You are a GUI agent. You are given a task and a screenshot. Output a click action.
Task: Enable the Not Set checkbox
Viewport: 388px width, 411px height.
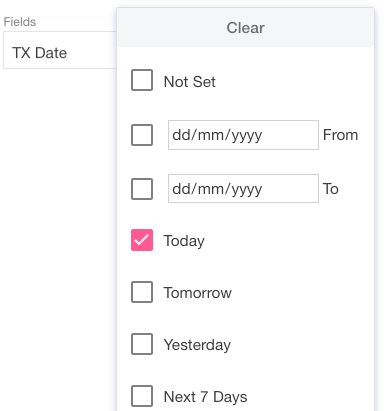click(142, 80)
